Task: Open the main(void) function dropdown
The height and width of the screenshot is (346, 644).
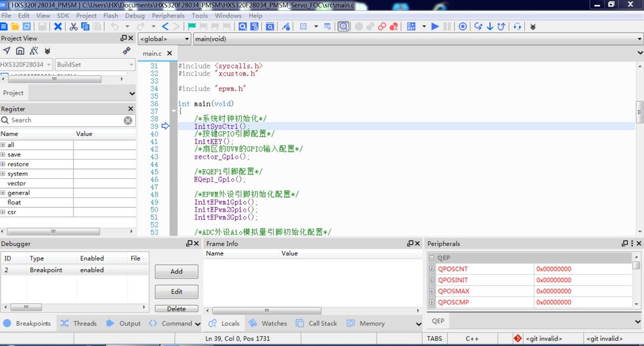Action: tap(418, 39)
